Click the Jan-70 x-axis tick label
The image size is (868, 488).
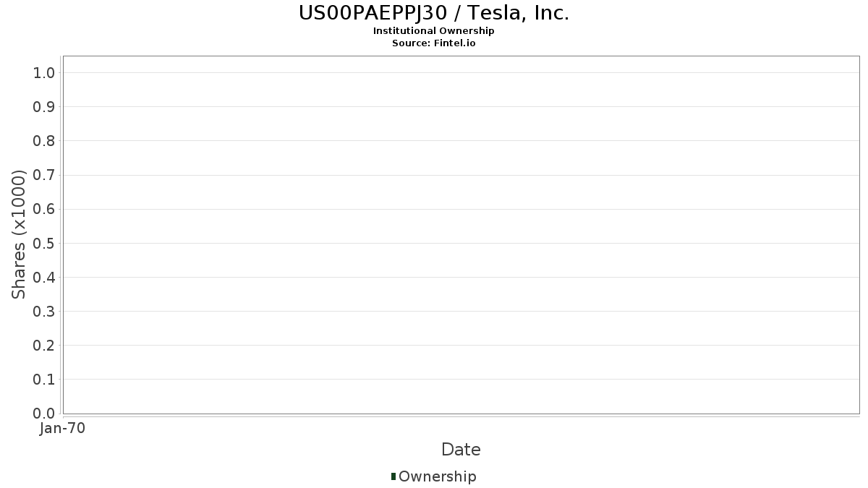[x=63, y=429]
